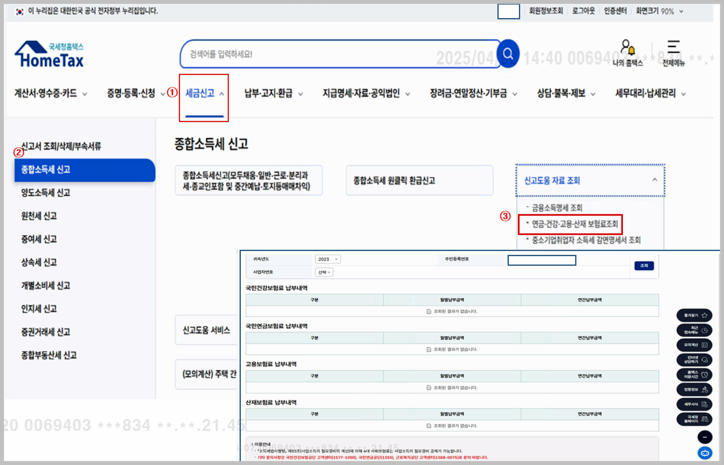Click the 신고도움 서비스 button

tap(206, 330)
